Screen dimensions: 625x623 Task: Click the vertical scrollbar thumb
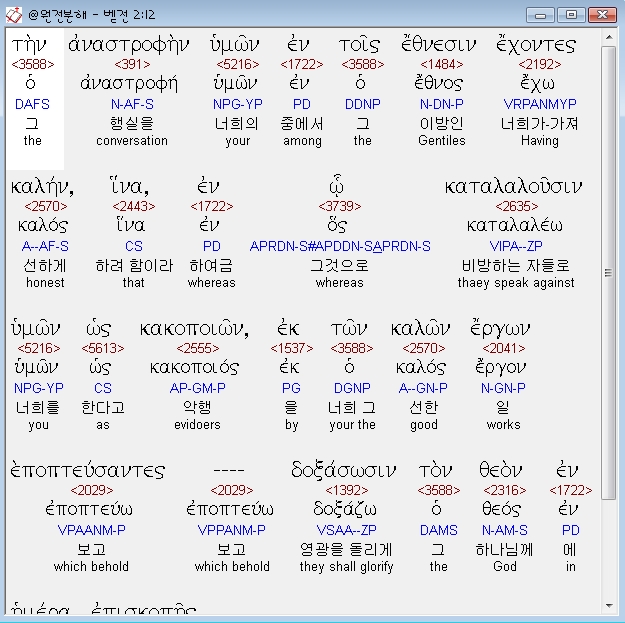click(x=609, y=273)
